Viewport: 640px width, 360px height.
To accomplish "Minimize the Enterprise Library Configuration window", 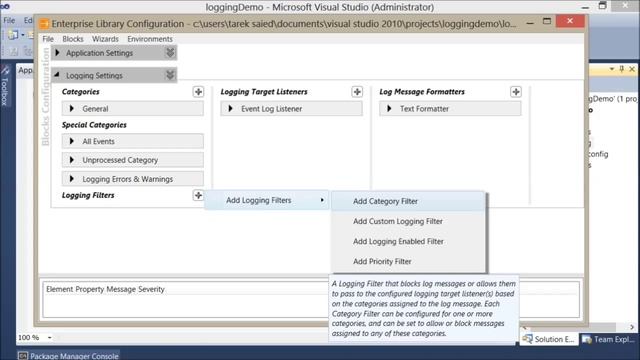I will [x=530, y=22].
